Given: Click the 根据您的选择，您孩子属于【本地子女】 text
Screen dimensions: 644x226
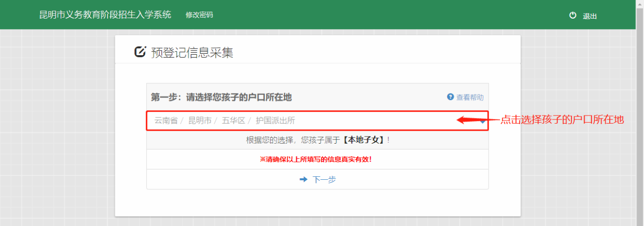Looking at the screenshot, I should point(318,140).
